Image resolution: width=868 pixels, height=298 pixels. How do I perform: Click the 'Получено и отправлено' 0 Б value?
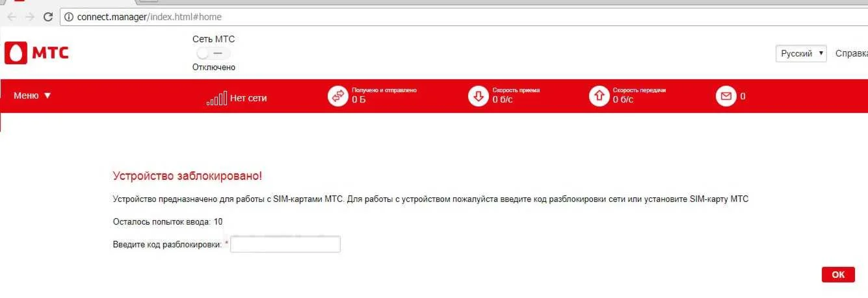point(359,100)
